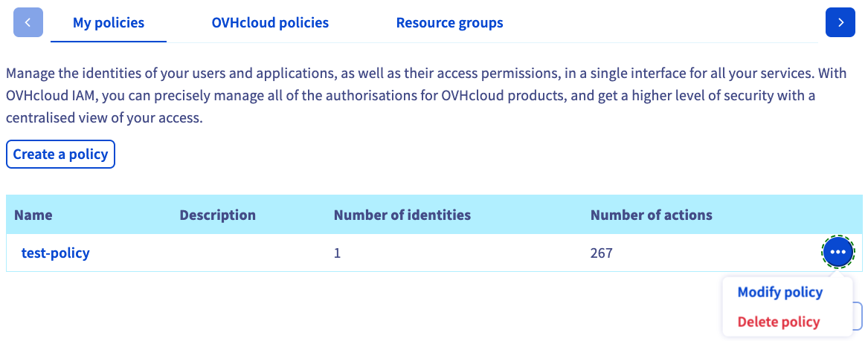Open the OVHcloud policies tab
This screenshot has width=868, height=341.
(x=270, y=23)
